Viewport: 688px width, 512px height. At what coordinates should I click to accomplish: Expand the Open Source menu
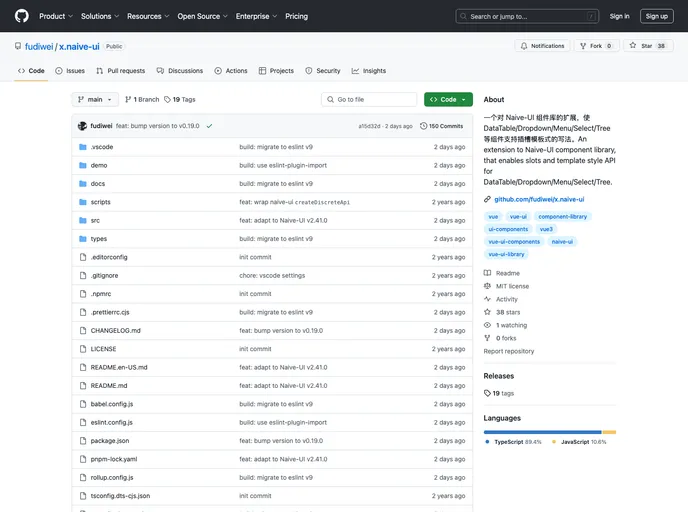pos(202,16)
